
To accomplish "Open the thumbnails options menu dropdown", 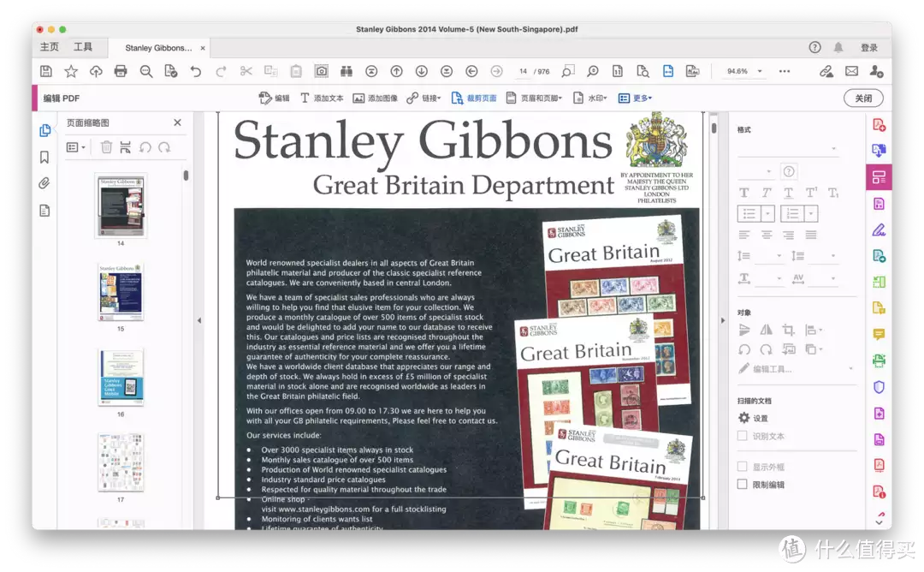I will [x=76, y=147].
